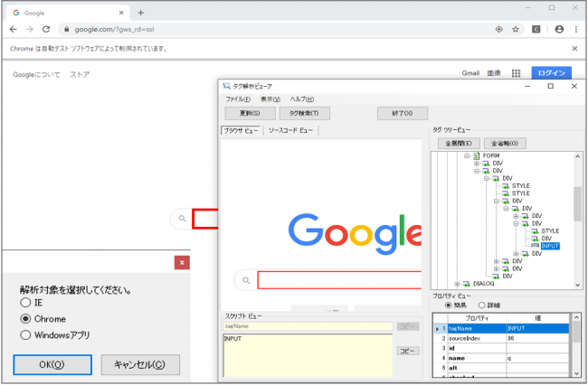Switch to the ソースコード ビュー tab
Image resolution: width=588 pixels, height=385 pixels.
(290, 130)
